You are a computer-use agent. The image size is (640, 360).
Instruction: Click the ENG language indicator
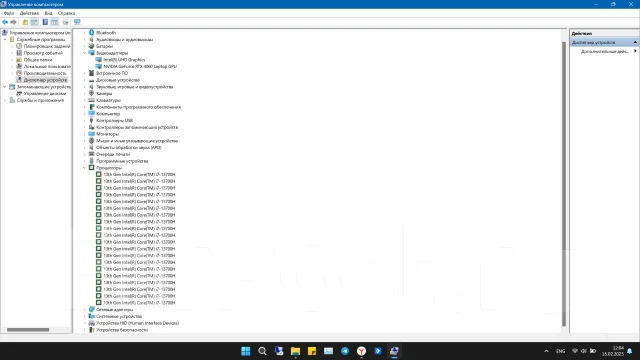[x=560, y=351]
